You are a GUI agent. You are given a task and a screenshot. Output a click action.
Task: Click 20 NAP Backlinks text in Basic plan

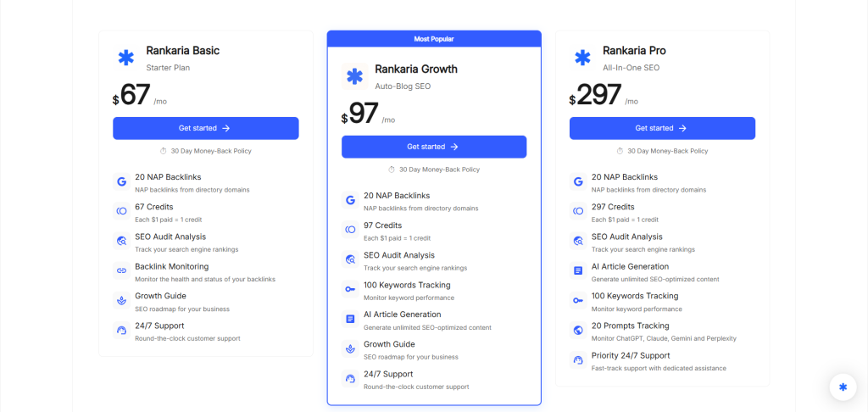click(x=169, y=177)
